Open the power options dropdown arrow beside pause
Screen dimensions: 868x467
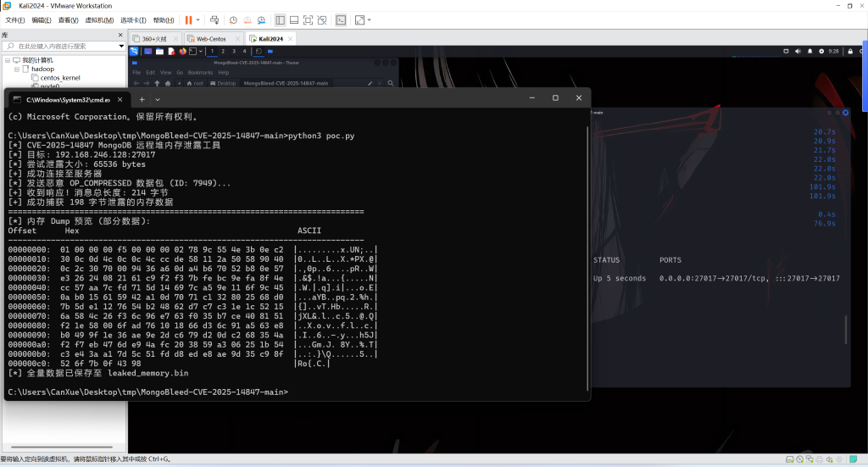click(198, 19)
